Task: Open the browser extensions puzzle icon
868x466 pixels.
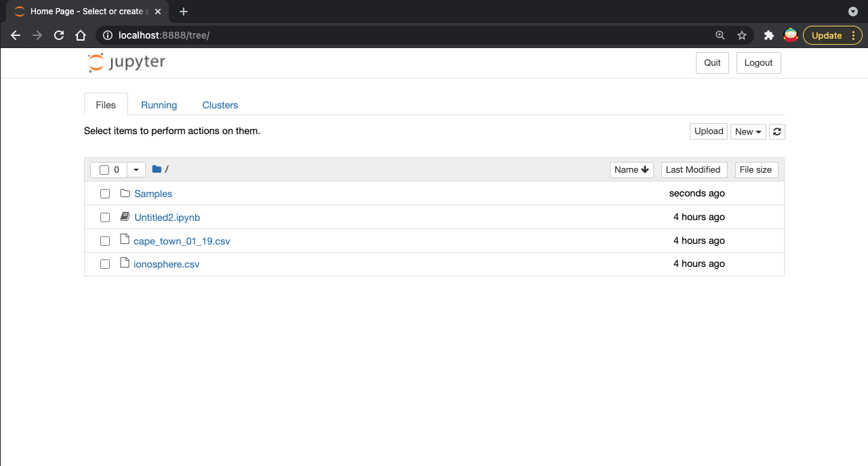Action: [768, 35]
